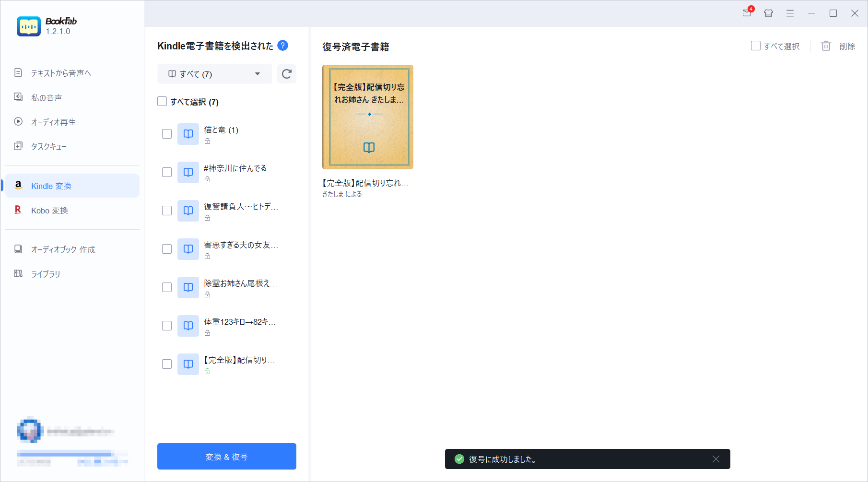The height and width of the screenshot is (482, 868).
Task: Refresh the detected Kindle book list
Action: 286,74
